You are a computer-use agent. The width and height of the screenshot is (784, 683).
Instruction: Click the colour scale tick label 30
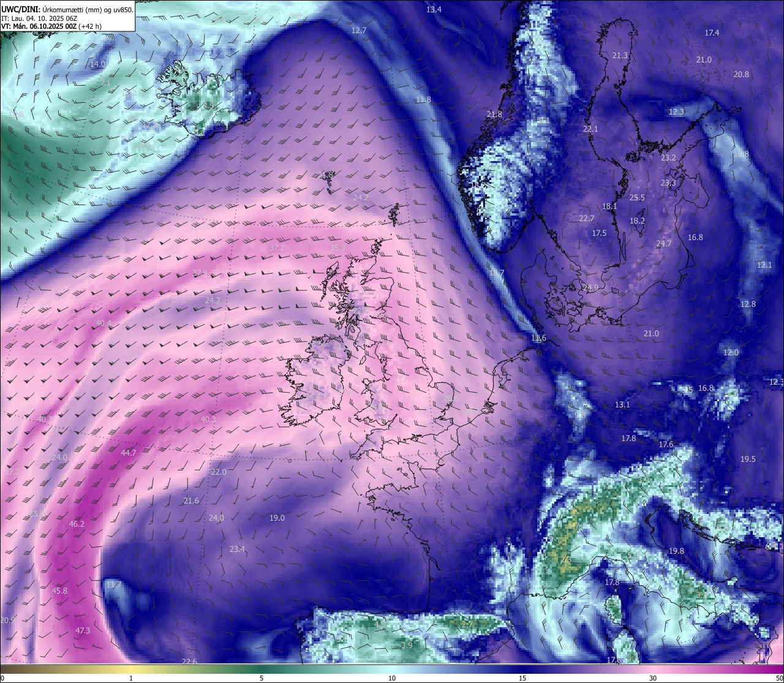pos(653,678)
